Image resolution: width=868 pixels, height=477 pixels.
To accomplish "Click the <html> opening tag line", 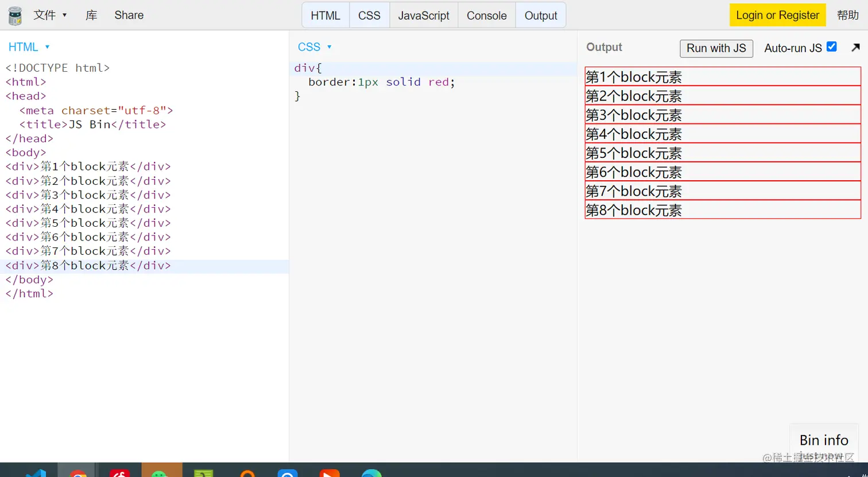I will point(26,82).
